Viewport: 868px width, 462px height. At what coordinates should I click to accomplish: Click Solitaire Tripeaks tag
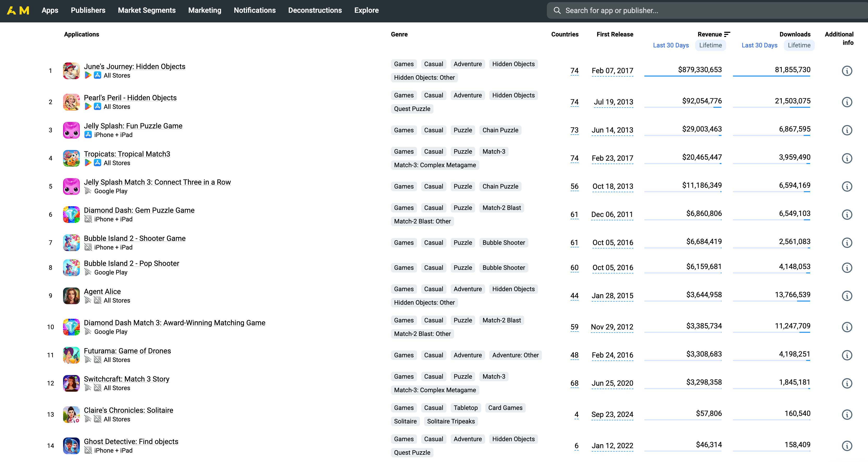[451, 422]
